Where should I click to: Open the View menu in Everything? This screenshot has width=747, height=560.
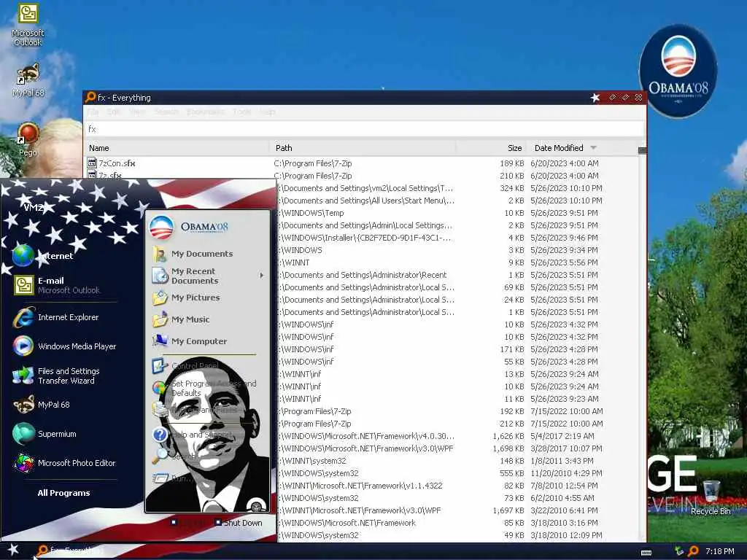click(x=137, y=112)
